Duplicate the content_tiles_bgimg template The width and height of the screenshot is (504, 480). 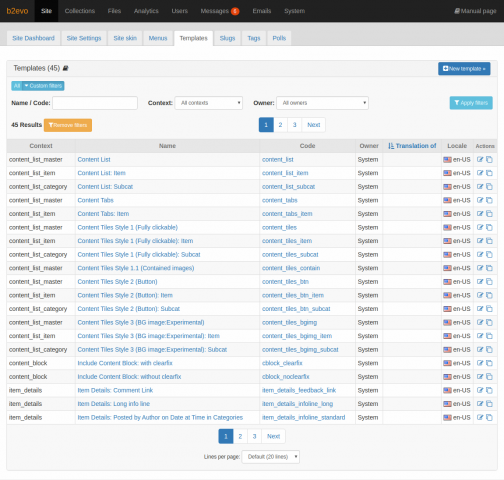489,322
